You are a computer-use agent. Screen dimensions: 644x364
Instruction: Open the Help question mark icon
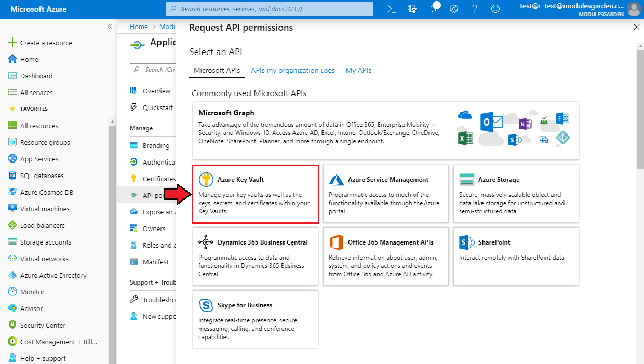point(475,9)
